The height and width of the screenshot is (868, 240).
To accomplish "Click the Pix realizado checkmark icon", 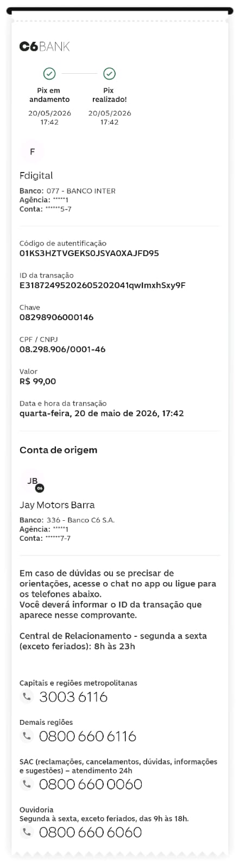I will pos(110,73).
